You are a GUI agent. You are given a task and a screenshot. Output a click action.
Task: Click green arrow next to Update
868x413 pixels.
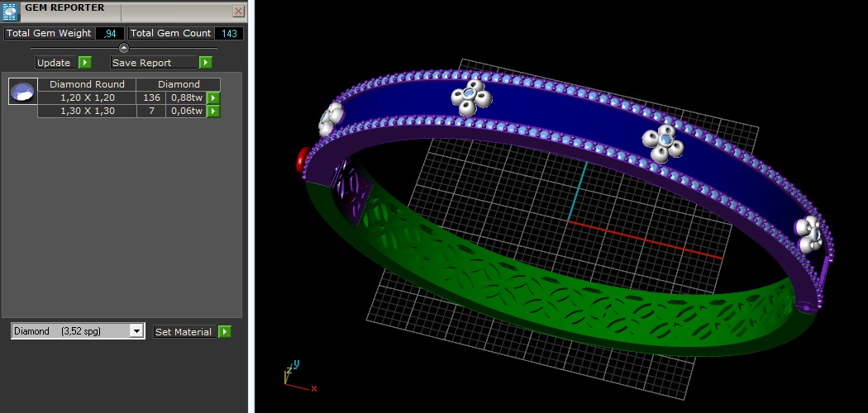click(x=84, y=63)
